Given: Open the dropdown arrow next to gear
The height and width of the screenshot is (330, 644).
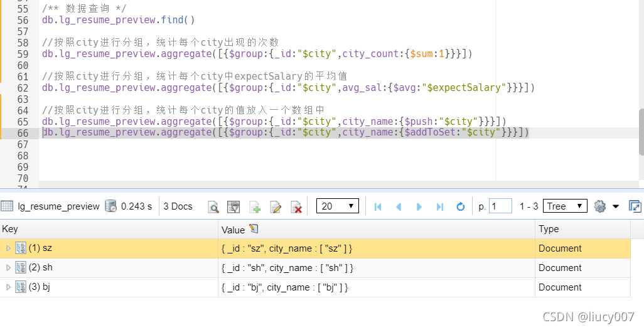Looking at the screenshot, I should [x=616, y=206].
